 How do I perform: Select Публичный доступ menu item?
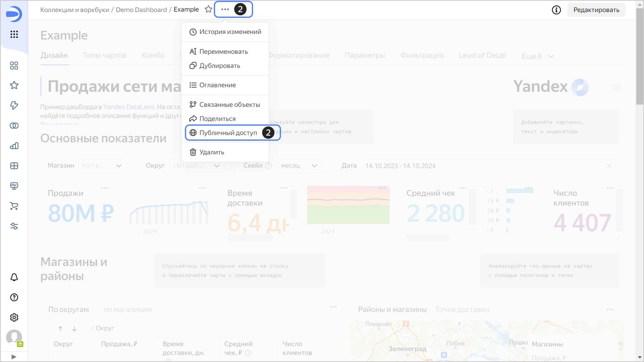pyautogui.click(x=228, y=133)
